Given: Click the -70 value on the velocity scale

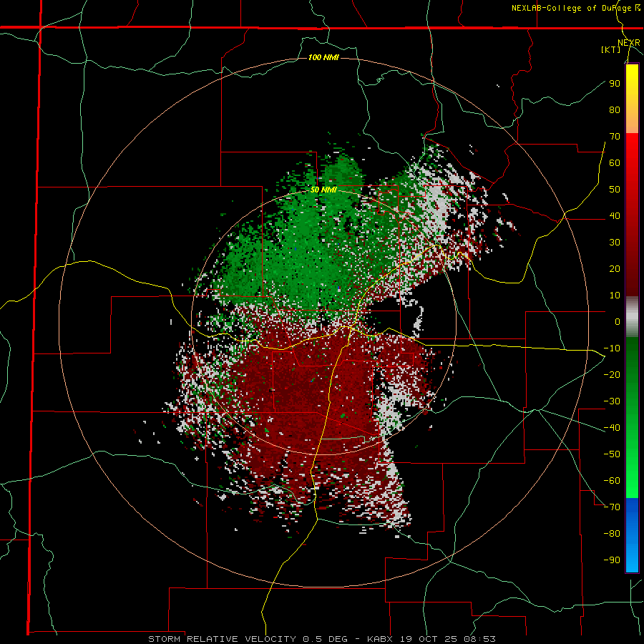Looking at the screenshot, I should point(612,507).
